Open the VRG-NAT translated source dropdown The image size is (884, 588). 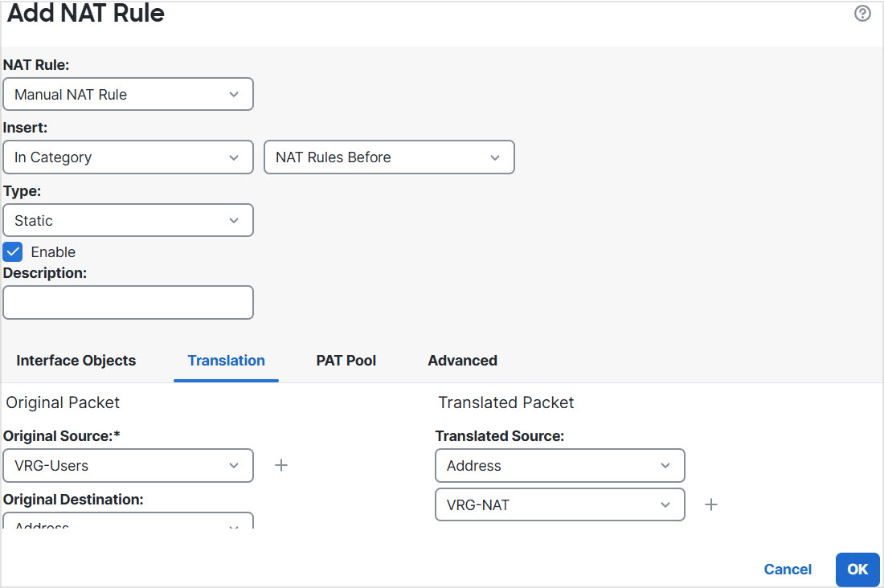(559, 504)
